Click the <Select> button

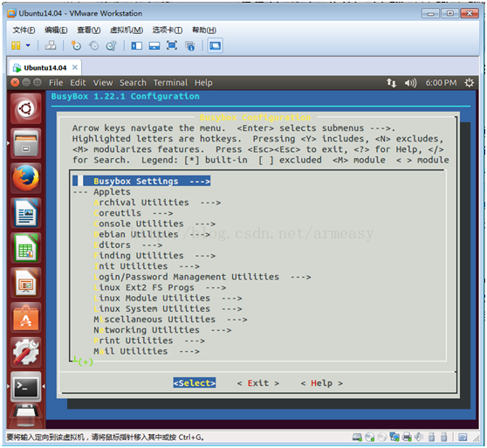(195, 383)
